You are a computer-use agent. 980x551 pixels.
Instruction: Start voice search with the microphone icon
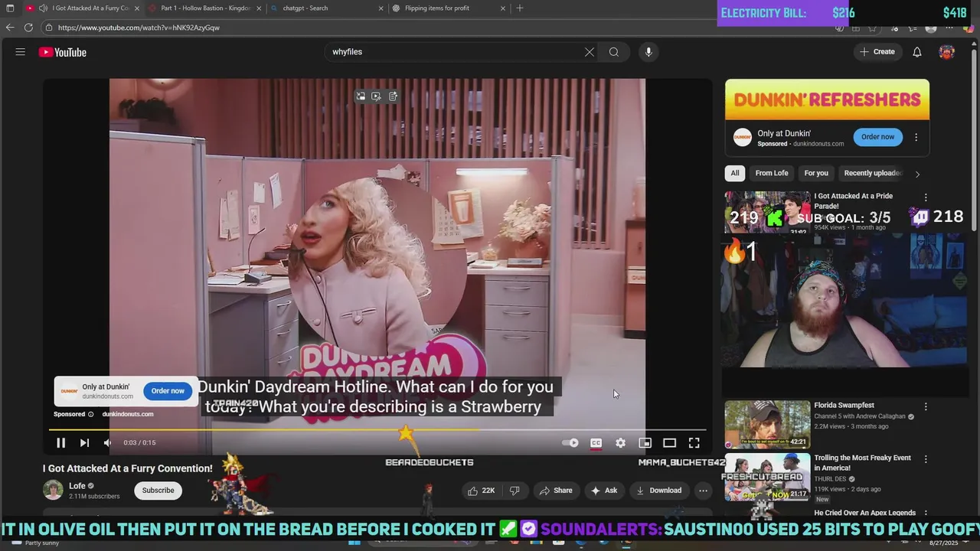click(648, 52)
